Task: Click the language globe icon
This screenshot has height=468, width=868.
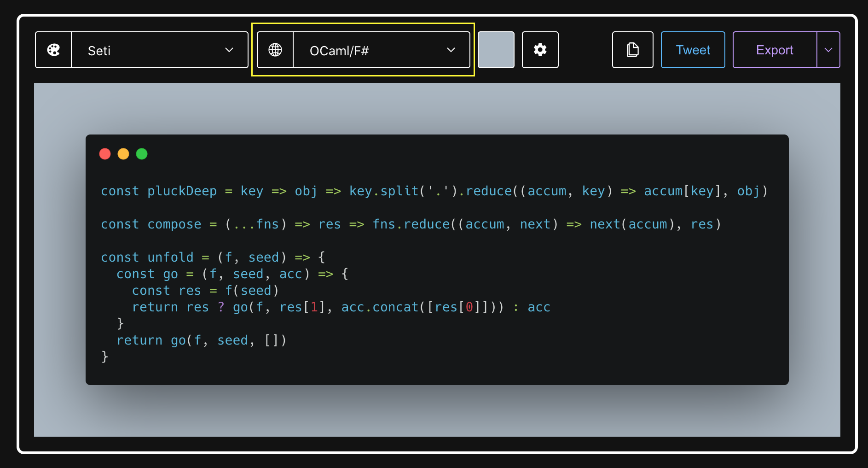Action: [275, 50]
